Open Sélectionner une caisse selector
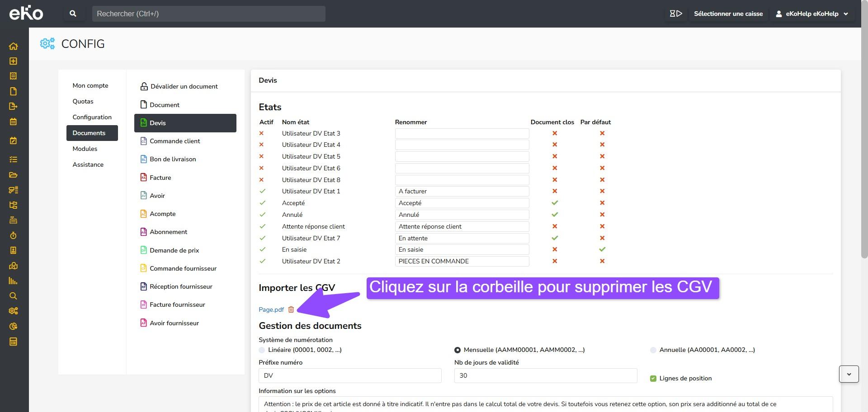 (728, 14)
